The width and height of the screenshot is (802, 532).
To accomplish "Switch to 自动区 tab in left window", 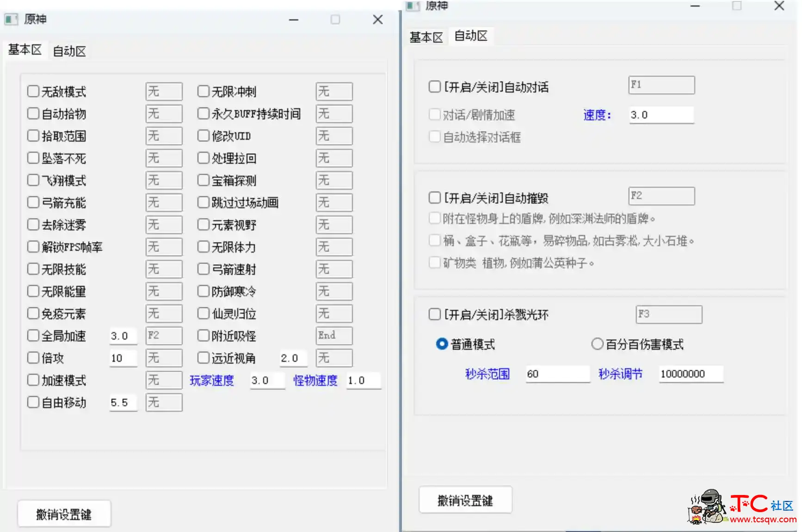I will pos(69,51).
